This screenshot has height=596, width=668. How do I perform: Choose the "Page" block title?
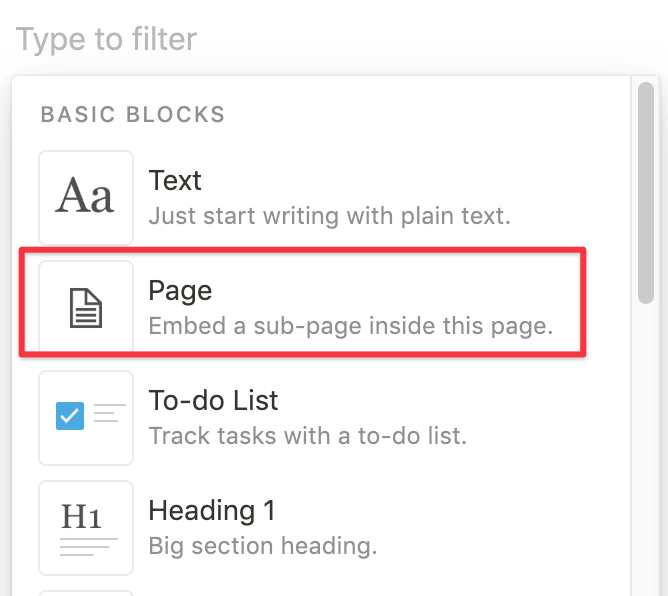[180, 291]
